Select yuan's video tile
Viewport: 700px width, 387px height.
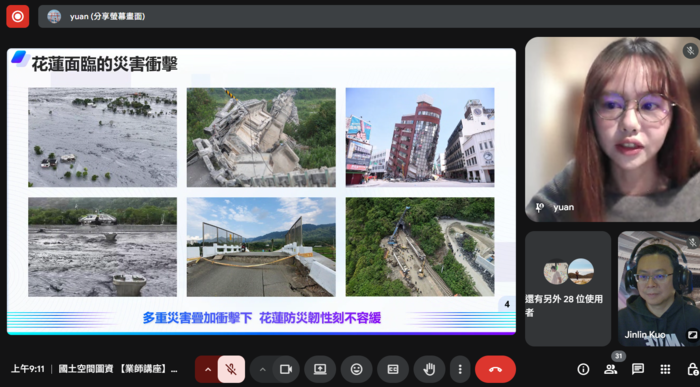[x=612, y=129]
